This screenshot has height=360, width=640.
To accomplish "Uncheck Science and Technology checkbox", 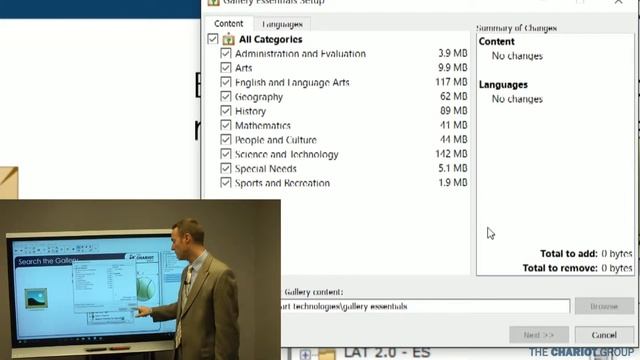I will coord(225,154).
